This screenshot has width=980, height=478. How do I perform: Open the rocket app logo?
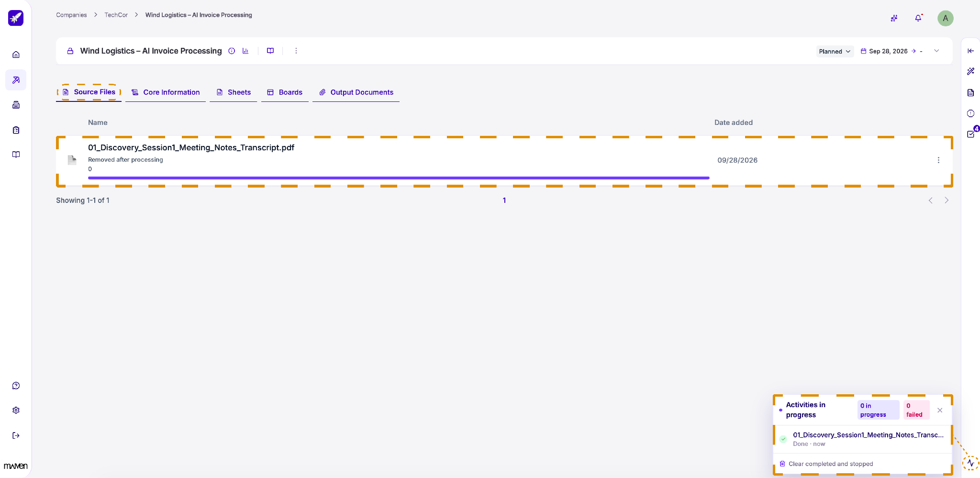point(16,18)
